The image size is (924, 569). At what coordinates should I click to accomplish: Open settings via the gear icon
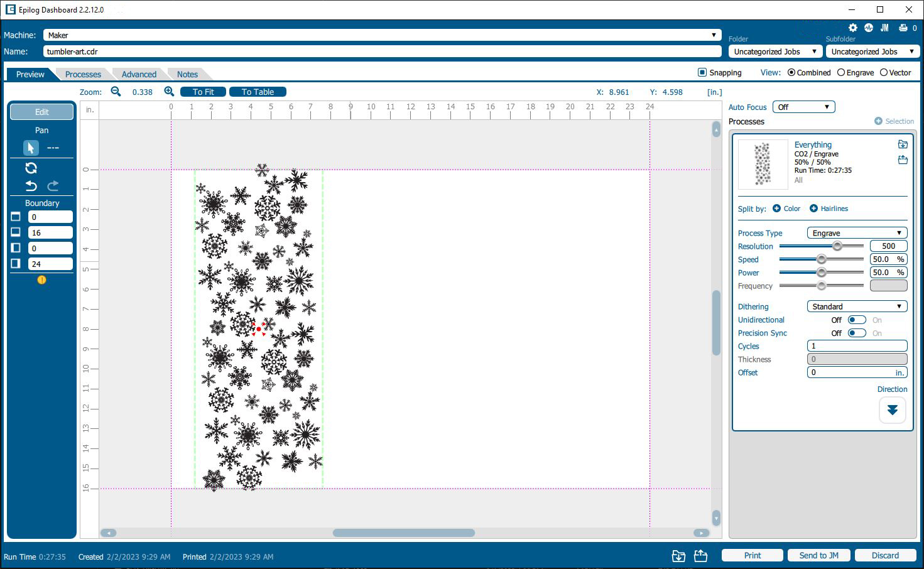852,28
